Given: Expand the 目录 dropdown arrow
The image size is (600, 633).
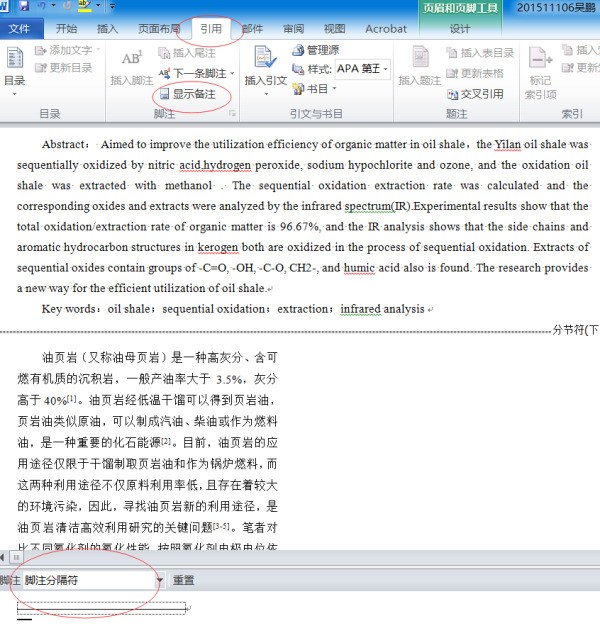Looking at the screenshot, I should [x=15, y=94].
